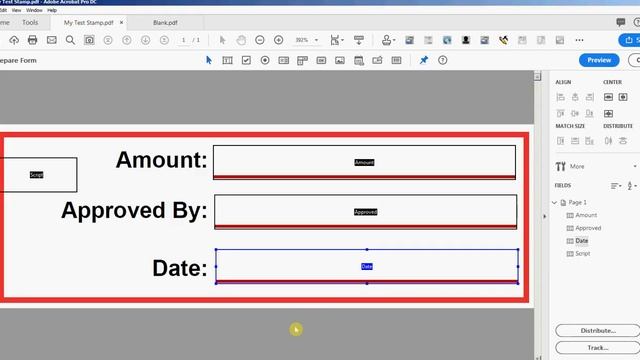Click the blue Preview button
640x360 pixels.
tap(599, 60)
